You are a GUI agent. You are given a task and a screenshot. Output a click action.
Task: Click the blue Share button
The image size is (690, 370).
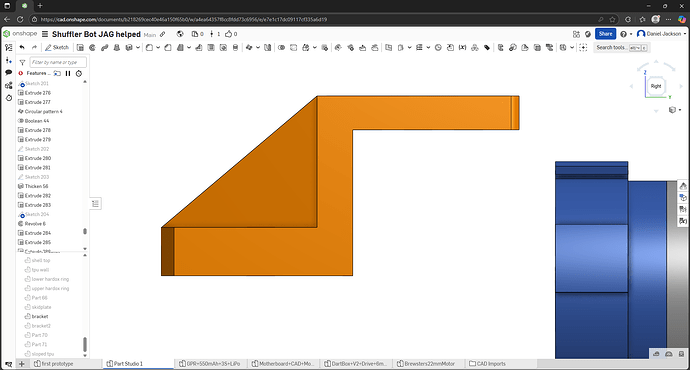click(x=605, y=34)
